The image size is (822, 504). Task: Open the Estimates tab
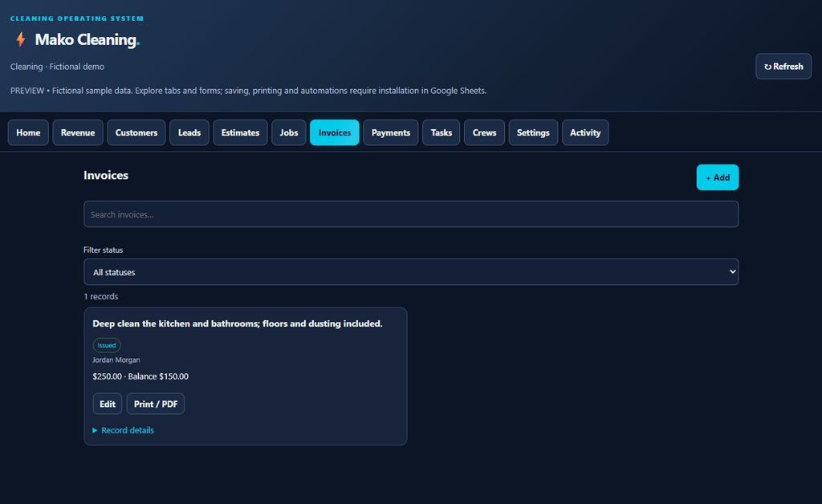pyautogui.click(x=240, y=132)
